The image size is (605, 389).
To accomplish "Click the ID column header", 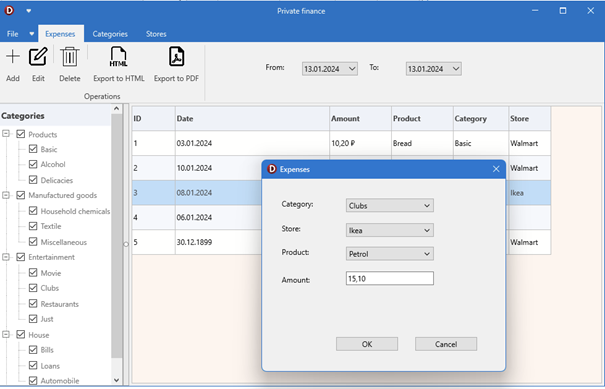I will [x=154, y=118].
